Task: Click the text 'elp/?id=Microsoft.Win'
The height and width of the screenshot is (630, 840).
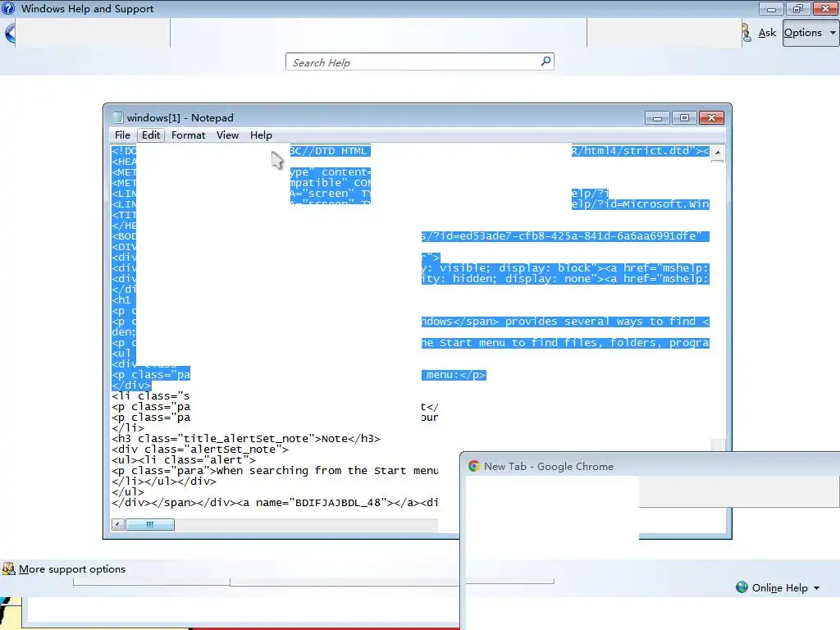Action: [640, 204]
